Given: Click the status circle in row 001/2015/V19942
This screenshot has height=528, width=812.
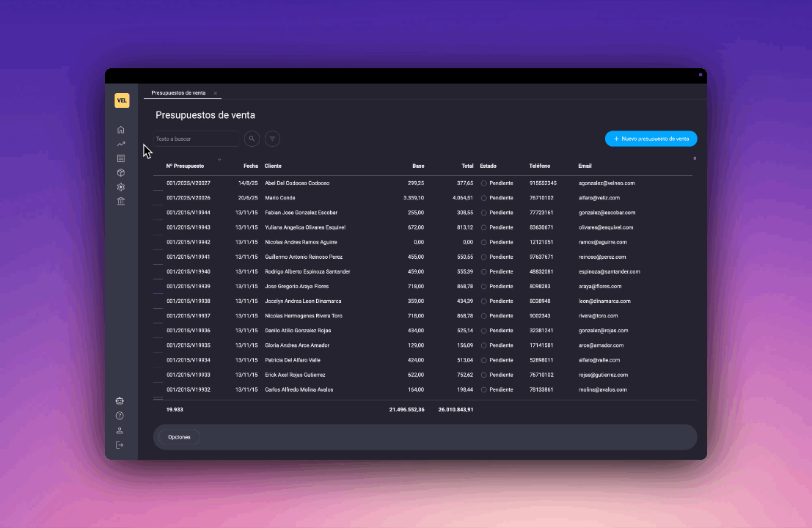Looking at the screenshot, I should tap(483, 242).
